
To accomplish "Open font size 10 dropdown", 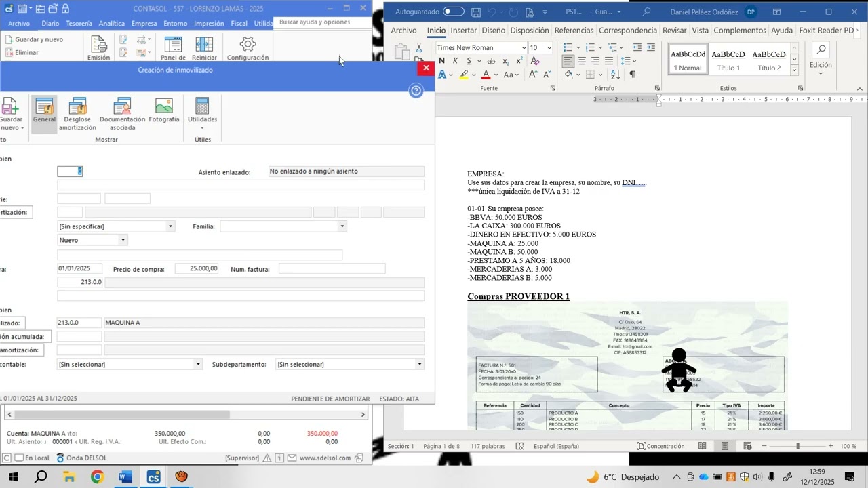I will [549, 48].
